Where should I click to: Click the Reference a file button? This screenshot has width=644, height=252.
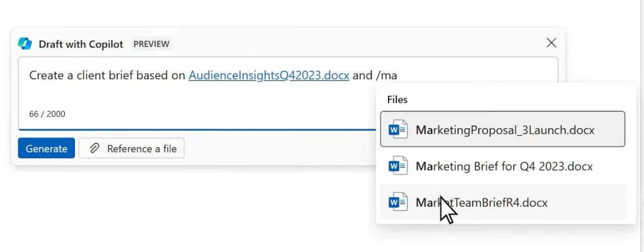click(x=131, y=149)
